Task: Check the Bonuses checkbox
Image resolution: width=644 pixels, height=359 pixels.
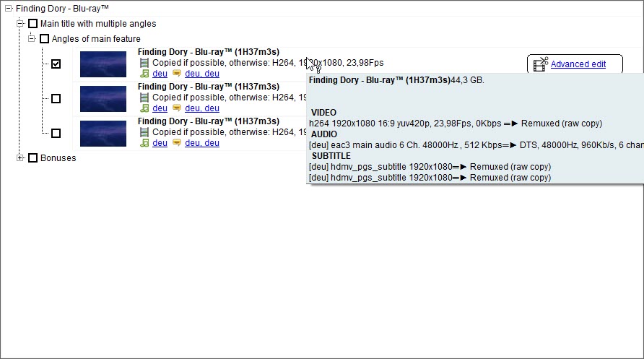Action: [33, 158]
